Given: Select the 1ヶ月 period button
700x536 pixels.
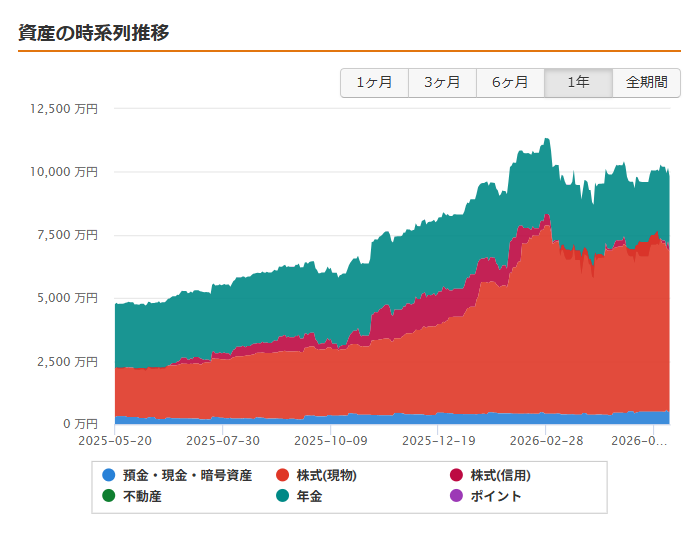Looking at the screenshot, I should pos(374,83).
